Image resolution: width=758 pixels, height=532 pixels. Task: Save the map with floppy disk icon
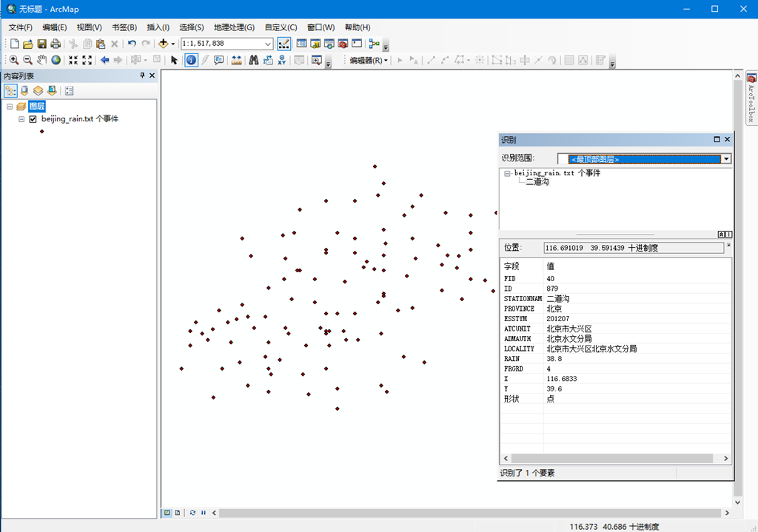point(42,44)
